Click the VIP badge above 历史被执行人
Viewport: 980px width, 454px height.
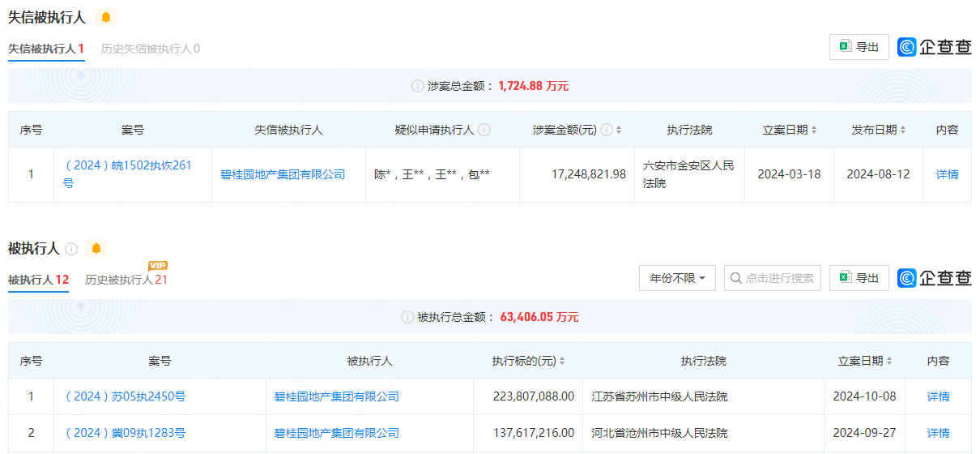158,265
